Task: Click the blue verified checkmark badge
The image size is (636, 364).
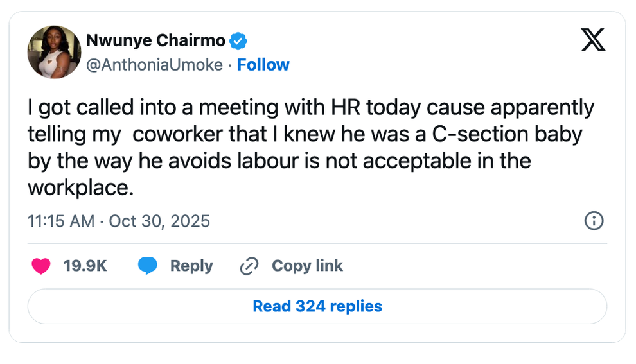Action: (238, 41)
